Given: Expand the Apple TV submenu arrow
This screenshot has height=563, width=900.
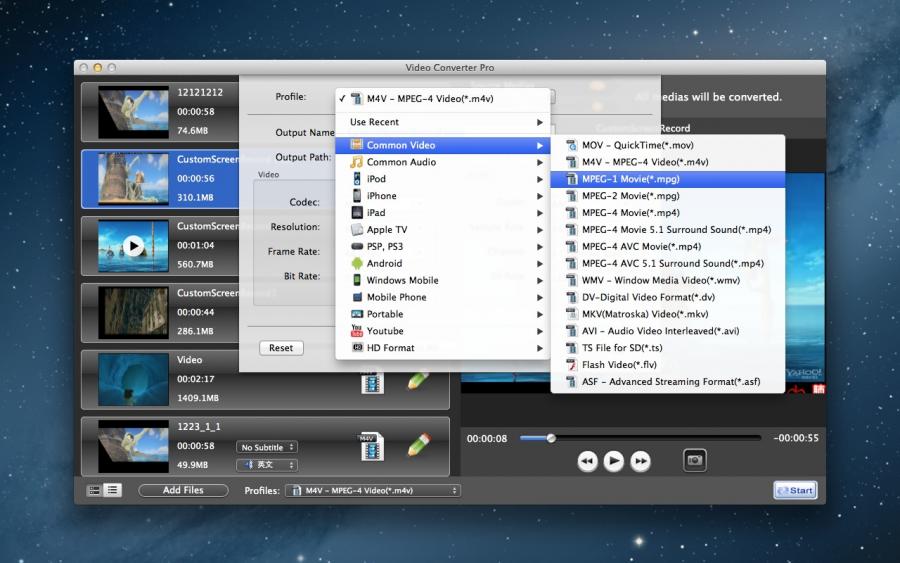Looking at the screenshot, I should [x=540, y=230].
